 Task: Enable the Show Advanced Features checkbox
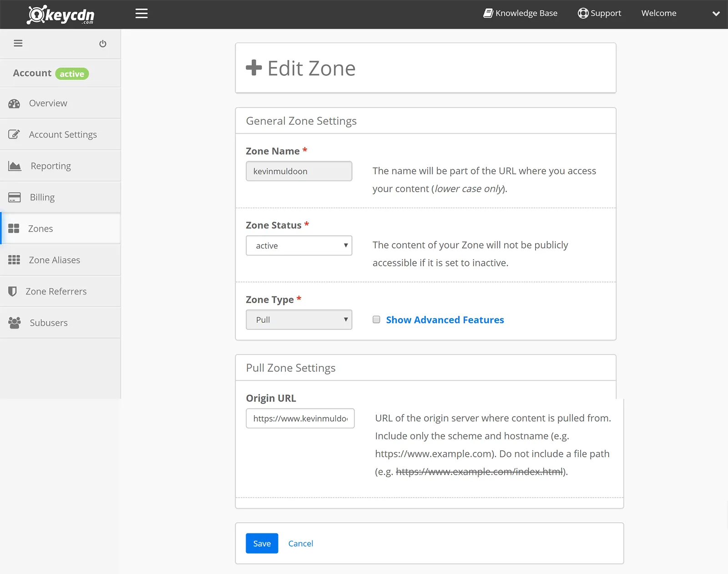tap(376, 320)
